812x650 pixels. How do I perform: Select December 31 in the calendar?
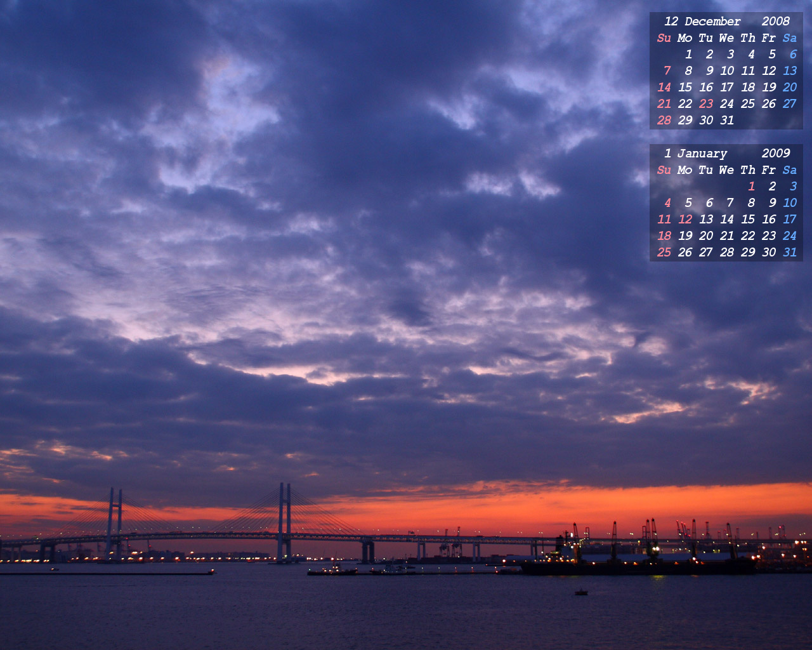pyautogui.click(x=727, y=120)
